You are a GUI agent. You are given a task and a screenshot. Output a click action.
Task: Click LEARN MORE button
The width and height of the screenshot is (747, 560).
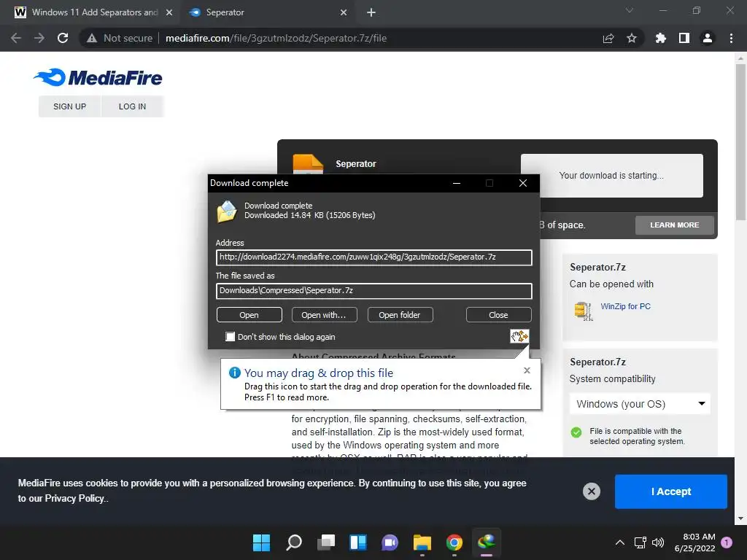[x=675, y=225]
